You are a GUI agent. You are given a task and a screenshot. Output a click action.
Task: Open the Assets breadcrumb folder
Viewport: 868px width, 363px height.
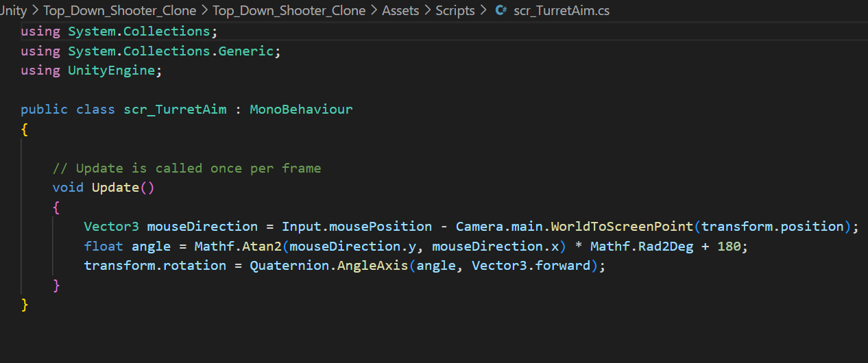pos(400,10)
